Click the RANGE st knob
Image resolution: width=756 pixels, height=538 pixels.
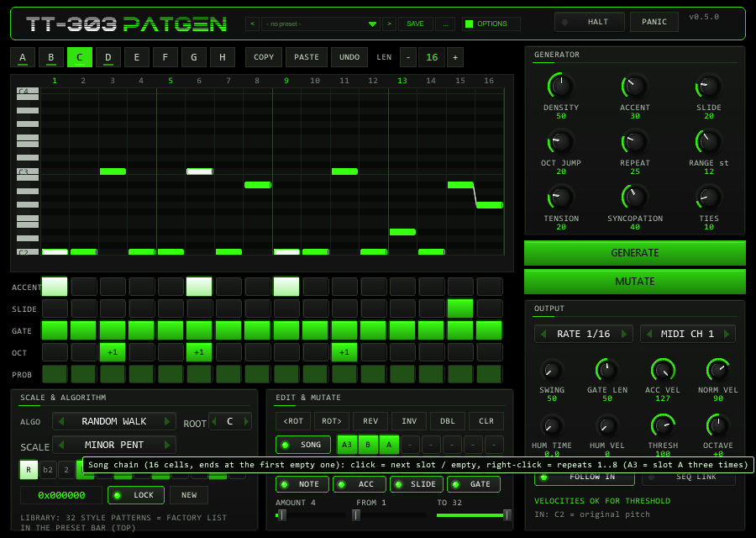[708, 142]
